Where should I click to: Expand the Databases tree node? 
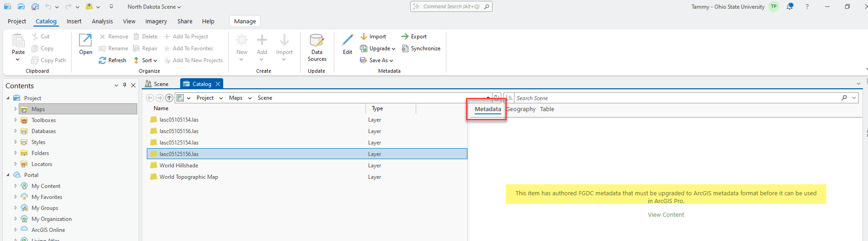(x=16, y=131)
